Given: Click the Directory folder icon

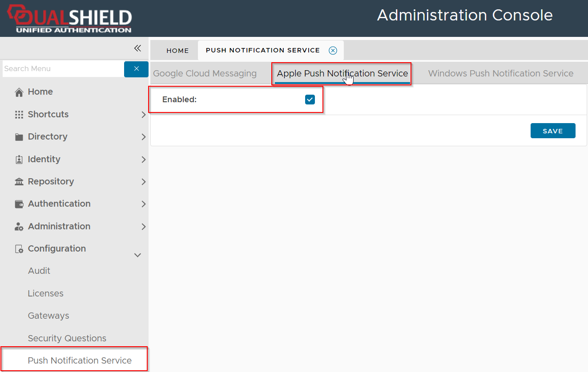Looking at the screenshot, I should tap(19, 137).
